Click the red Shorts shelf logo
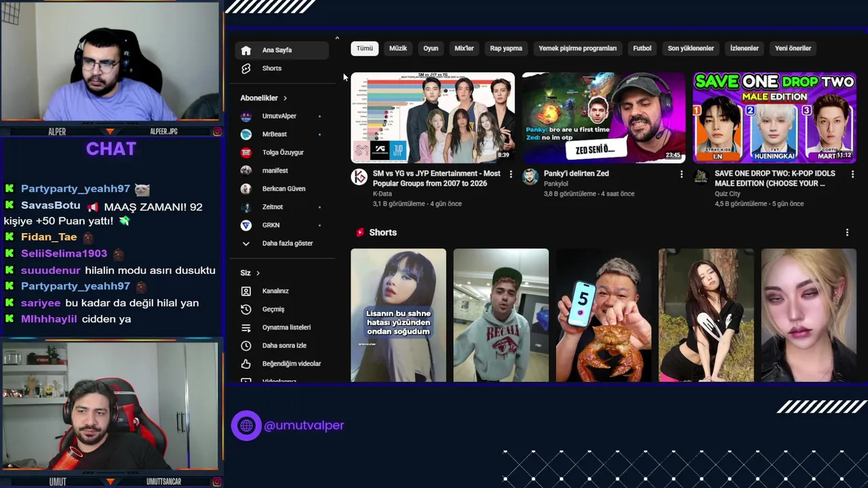868x488 pixels. pos(360,232)
